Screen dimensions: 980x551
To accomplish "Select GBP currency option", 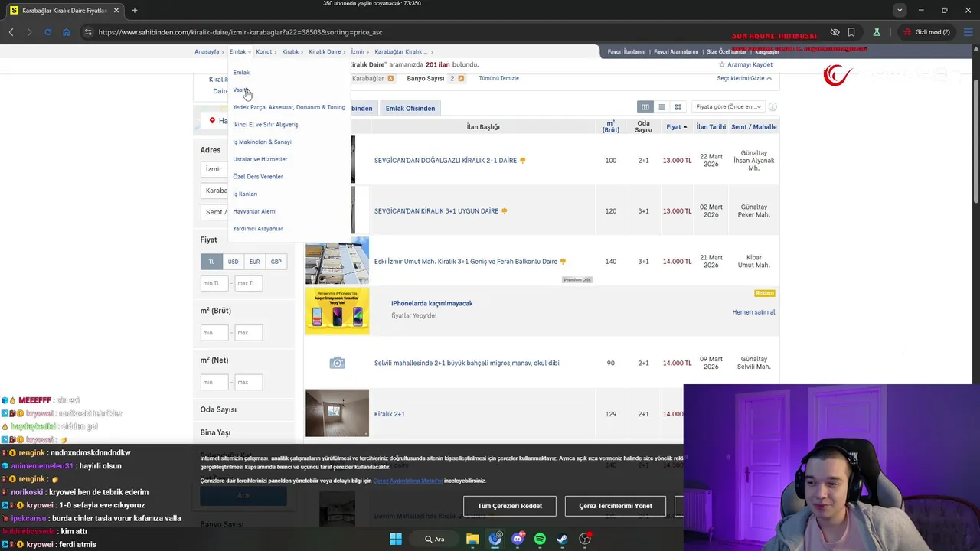I will point(276,262).
